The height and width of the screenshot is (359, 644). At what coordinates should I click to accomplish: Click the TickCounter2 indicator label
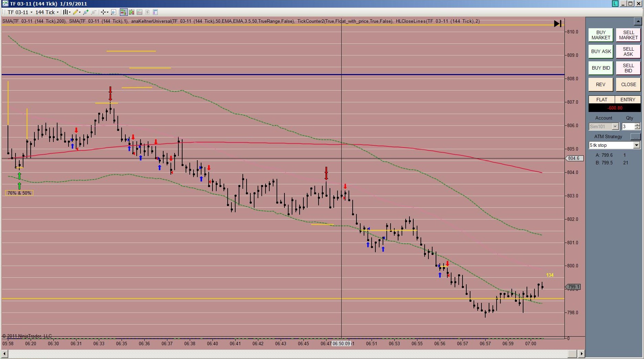pyautogui.click(x=345, y=21)
